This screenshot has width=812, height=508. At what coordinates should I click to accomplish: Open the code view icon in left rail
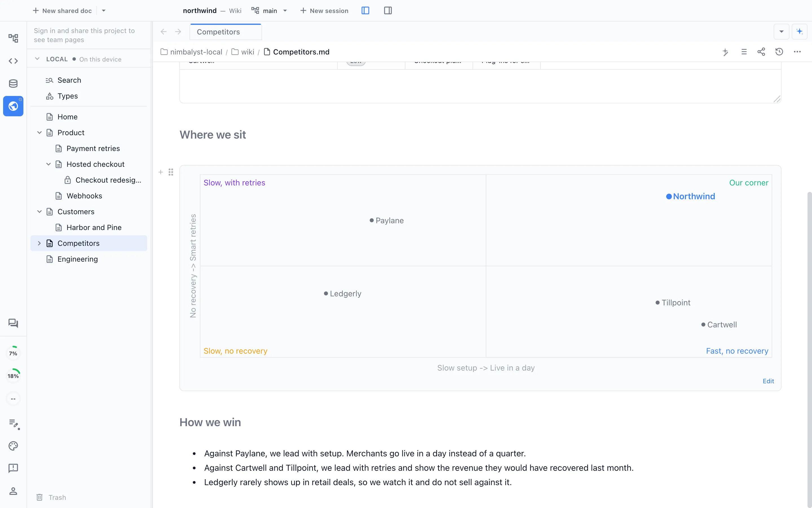(13, 61)
